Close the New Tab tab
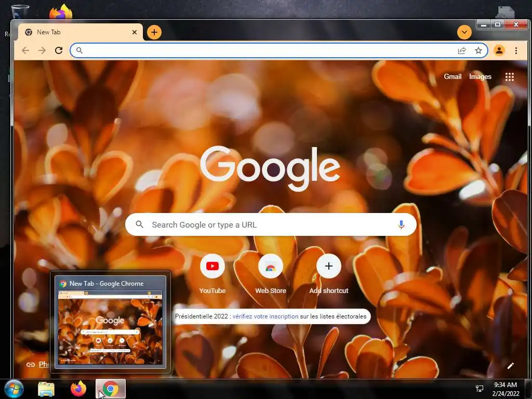The image size is (532, 399). click(135, 32)
